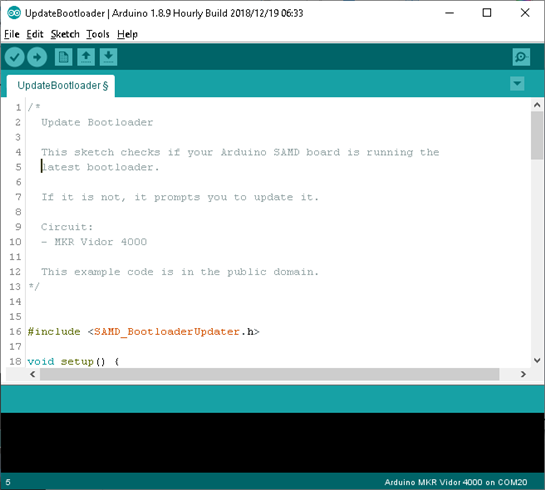Click the black console output area
This screenshot has height=490, width=545.
(272, 442)
